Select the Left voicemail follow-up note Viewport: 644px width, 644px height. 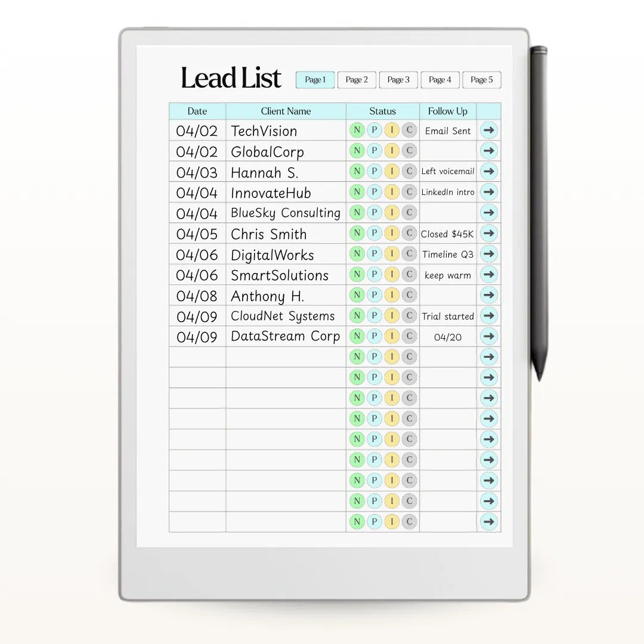pos(448,171)
